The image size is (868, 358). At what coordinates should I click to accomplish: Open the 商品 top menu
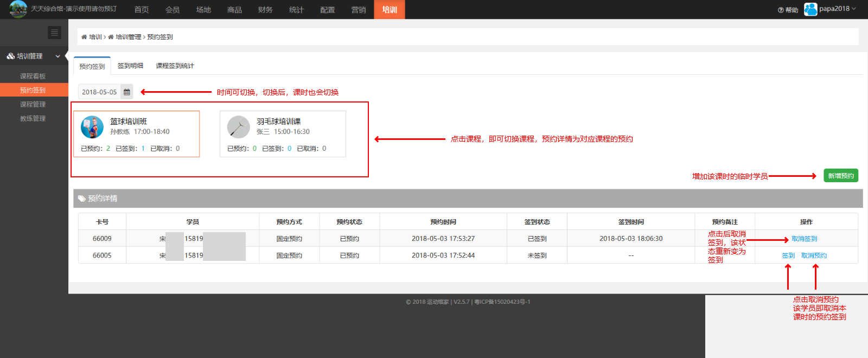234,10
